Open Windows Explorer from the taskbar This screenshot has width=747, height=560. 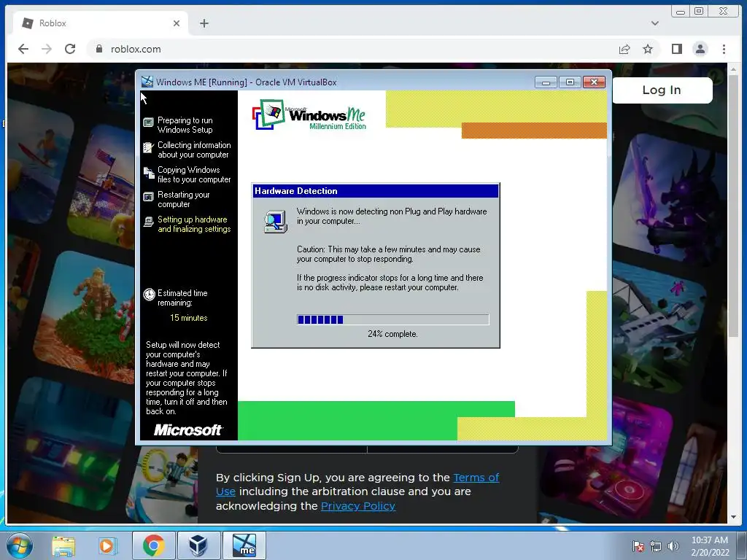point(63,545)
